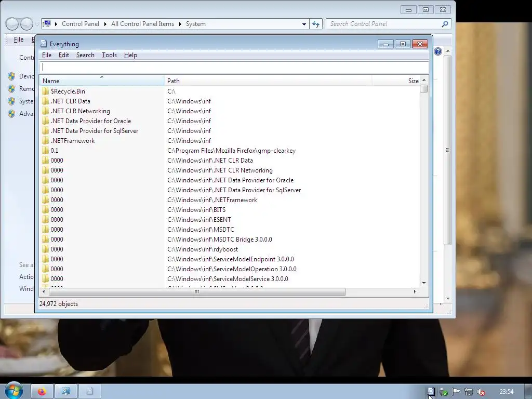The image size is (532, 399).
Task: Open Control Panel help question mark icon
Action: tap(438, 51)
